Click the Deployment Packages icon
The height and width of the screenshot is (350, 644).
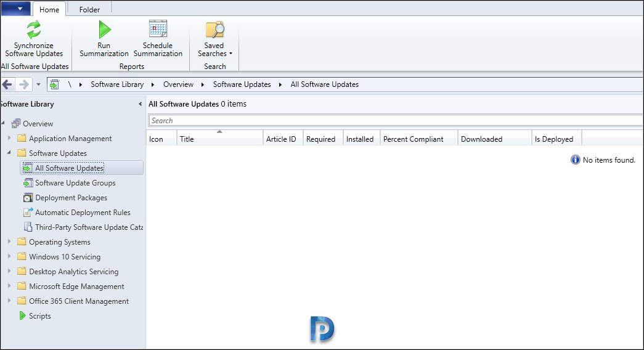click(28, 198)
